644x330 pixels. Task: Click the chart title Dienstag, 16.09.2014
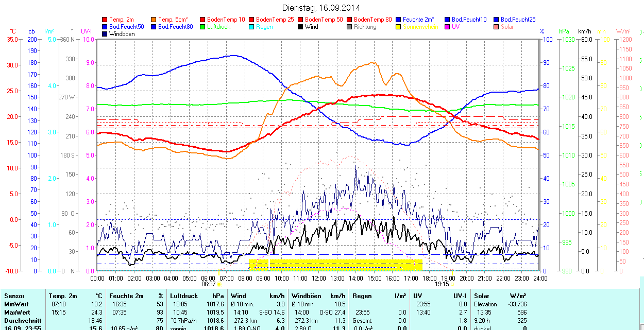tap(321, 8)
